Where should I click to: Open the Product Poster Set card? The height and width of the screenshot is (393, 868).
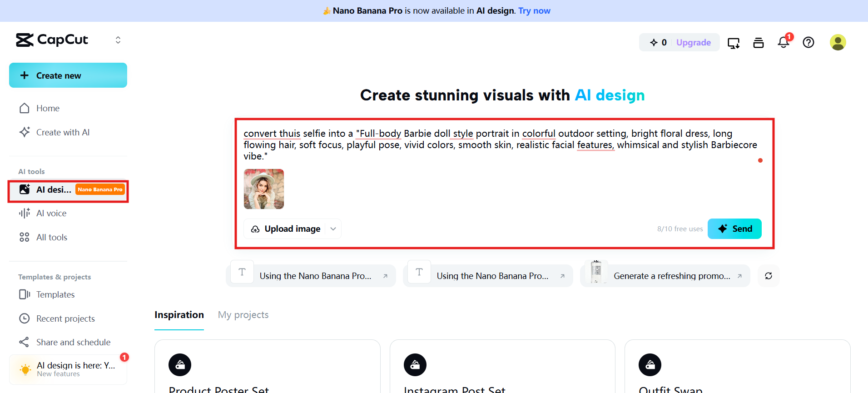(268, 366)
